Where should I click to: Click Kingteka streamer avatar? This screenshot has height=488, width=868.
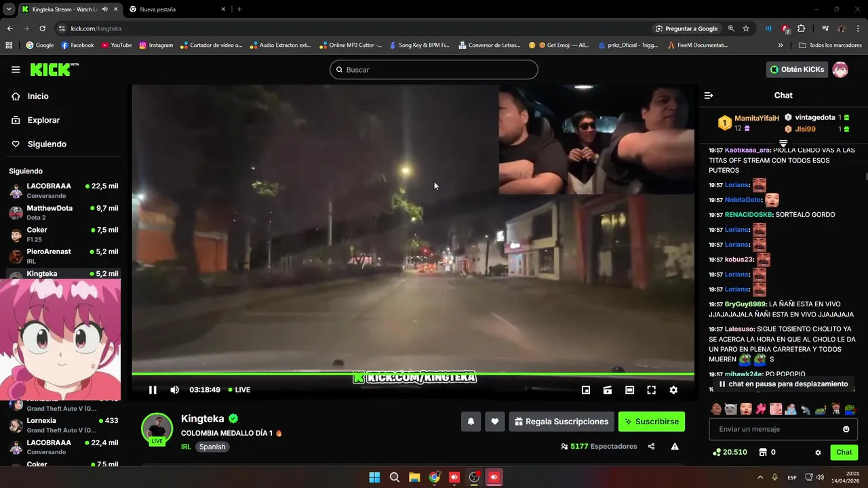[157, 428]
